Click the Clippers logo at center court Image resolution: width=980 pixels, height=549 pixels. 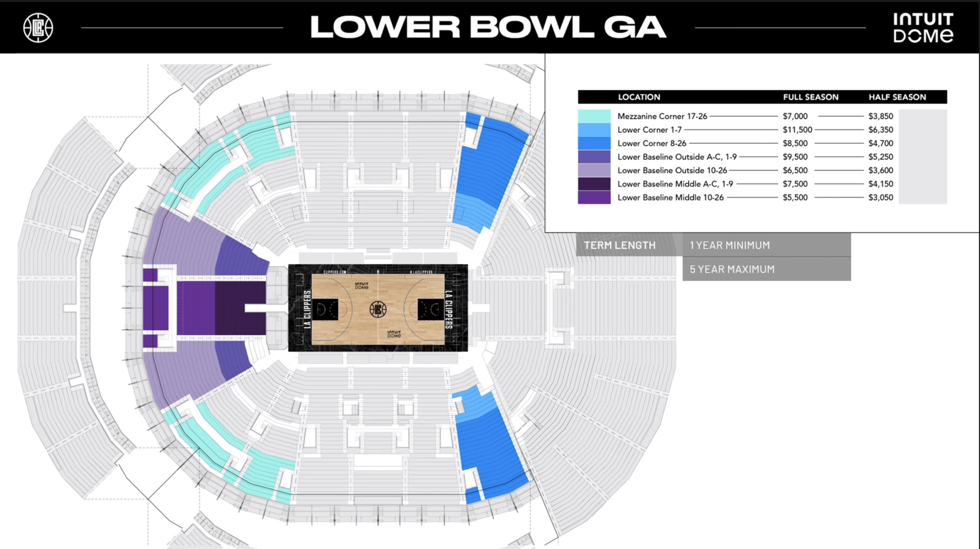pos(378,309)
